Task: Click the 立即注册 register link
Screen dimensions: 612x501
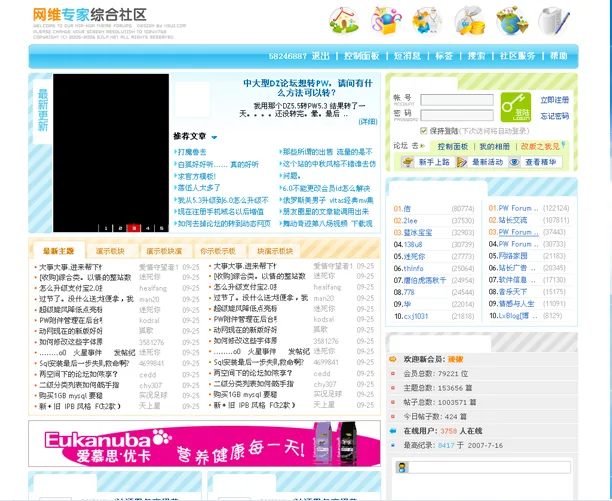Action: [x=555, y=100]
